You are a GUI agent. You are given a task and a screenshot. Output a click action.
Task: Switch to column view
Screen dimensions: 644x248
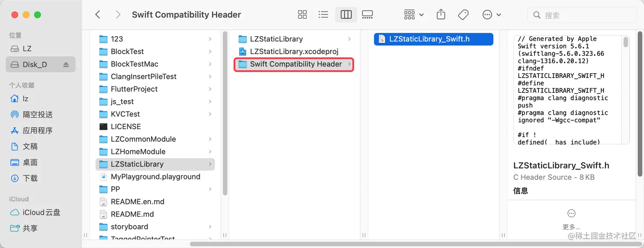[346, 14]
